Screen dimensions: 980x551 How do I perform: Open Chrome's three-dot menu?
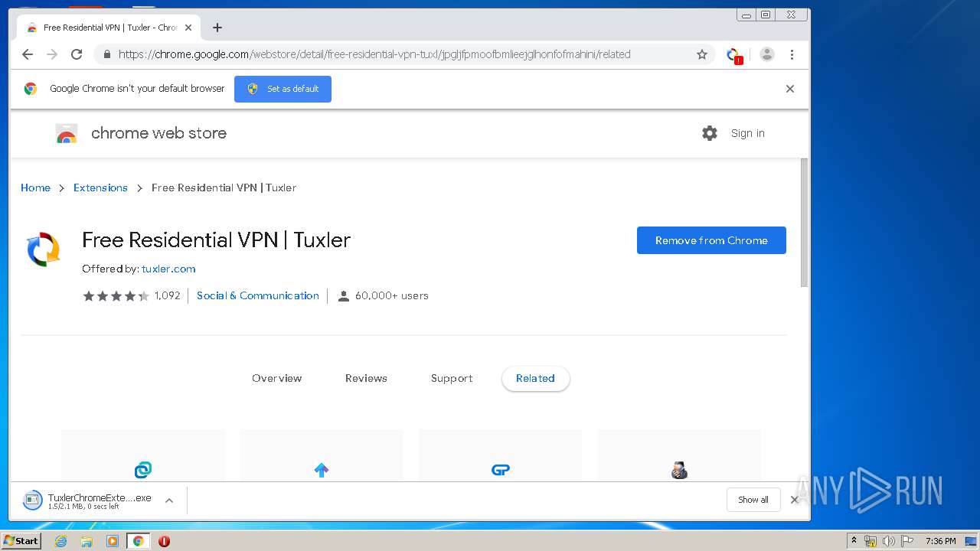(x=792, y=54)
